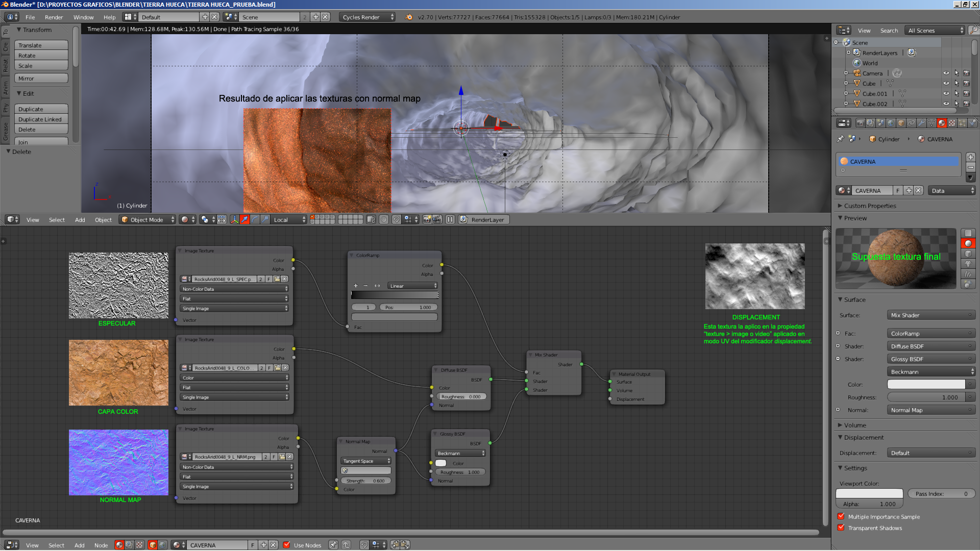Viewport: 980px width, 551px height.
Task: Open the Render properties camera tab
Action: [x=861, y=123]
